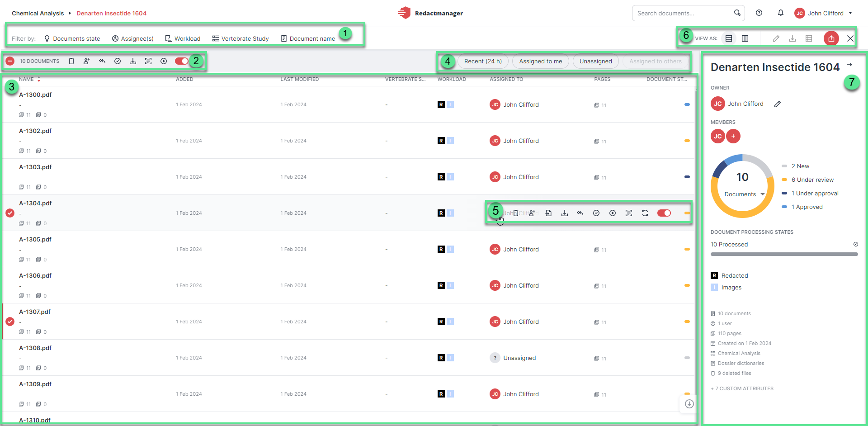Click red upload document button

coord(831,38)
